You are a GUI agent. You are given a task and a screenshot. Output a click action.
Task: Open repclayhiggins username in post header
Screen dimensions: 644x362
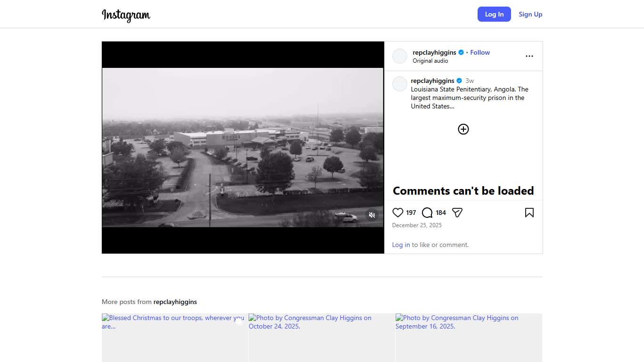point(434,52)
